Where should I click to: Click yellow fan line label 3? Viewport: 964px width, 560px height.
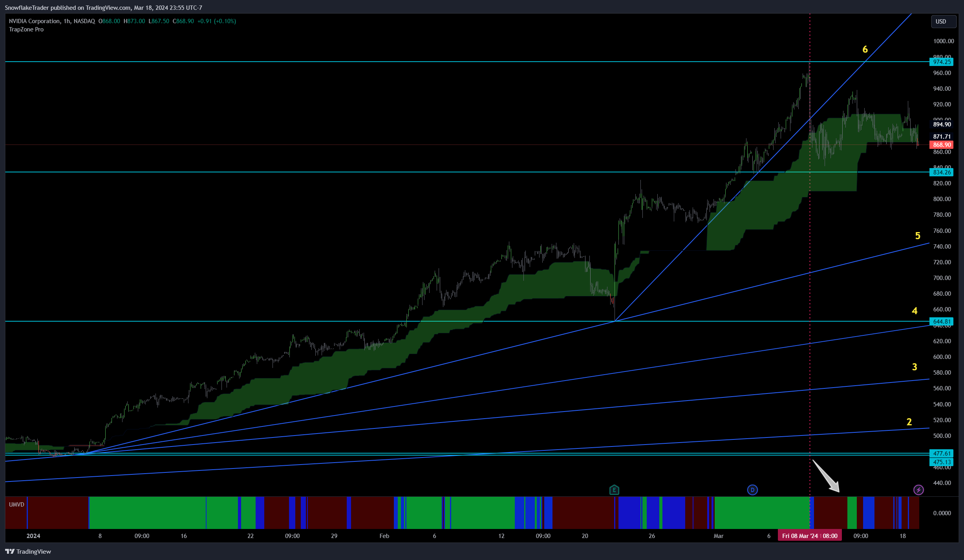pos(915,367)
